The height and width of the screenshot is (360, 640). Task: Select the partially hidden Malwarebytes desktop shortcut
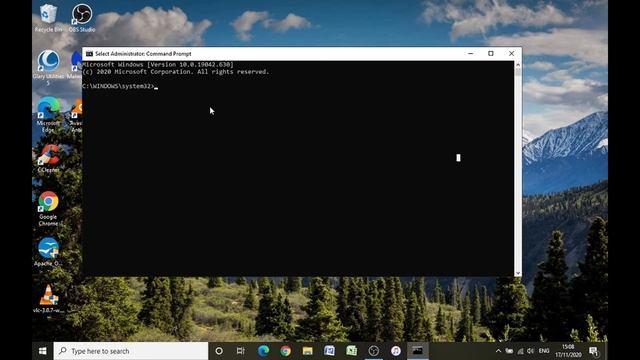(76, 65)
